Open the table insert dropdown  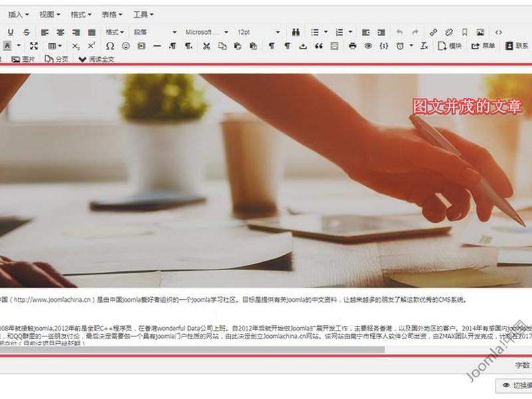point(55,46)
